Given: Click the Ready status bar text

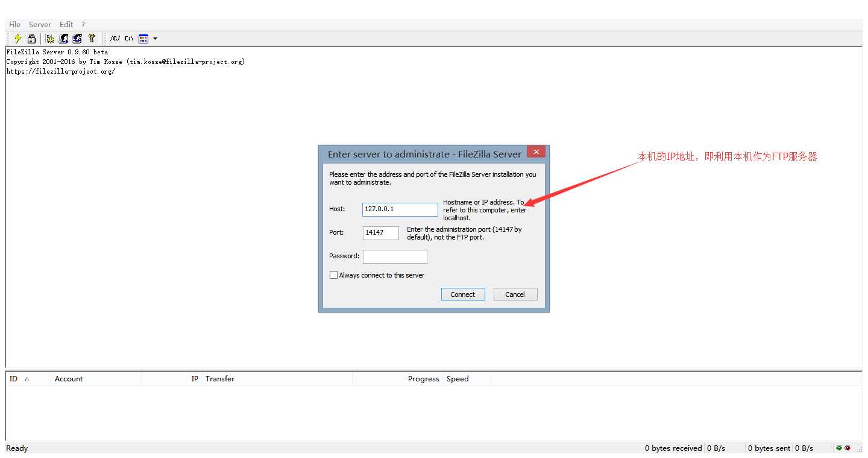Looking at the screenshot, I should (17, 448).
